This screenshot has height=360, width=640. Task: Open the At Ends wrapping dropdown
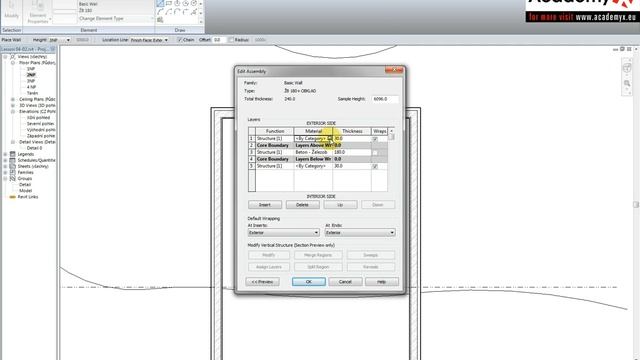tap(360, 233)
